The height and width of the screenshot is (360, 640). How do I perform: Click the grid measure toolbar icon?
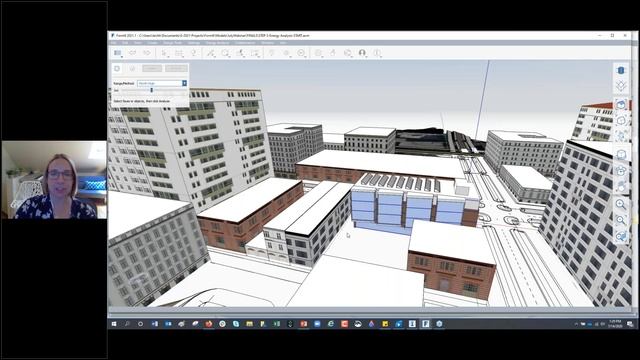(x=179, y=53)
